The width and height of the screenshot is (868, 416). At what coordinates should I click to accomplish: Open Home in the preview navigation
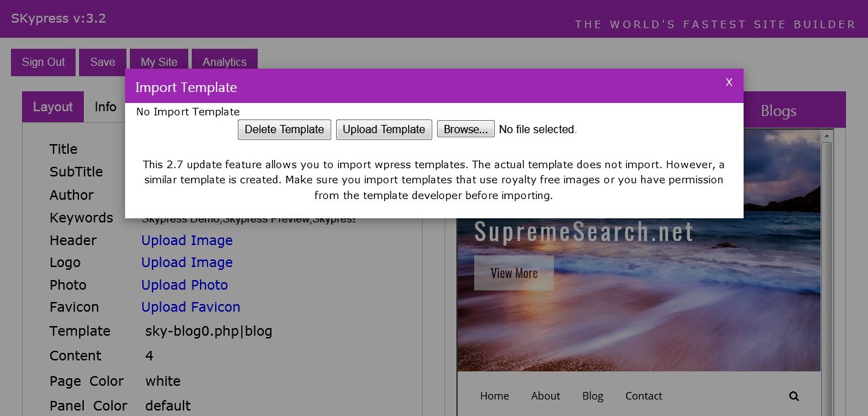(494, 395)
